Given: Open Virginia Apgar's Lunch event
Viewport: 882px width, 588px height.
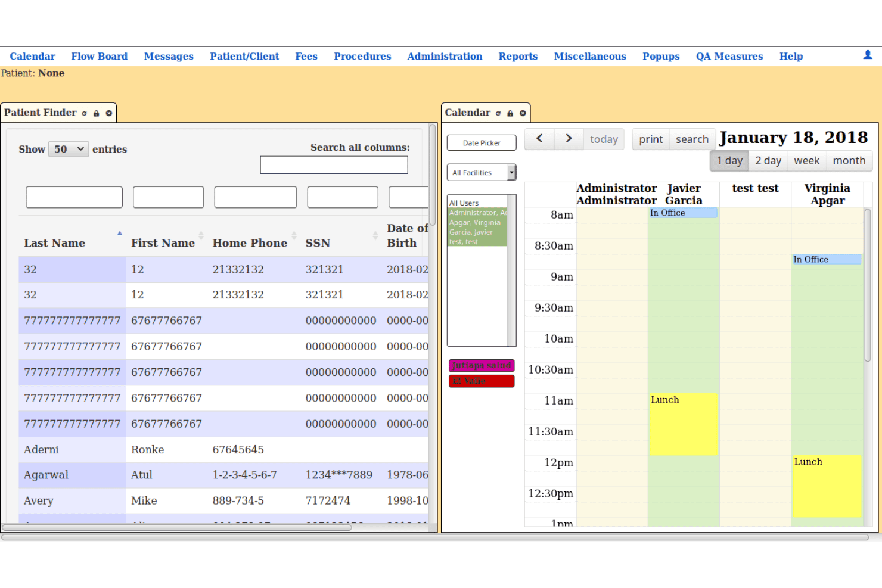Looking at the screenshot, I should click(827, 486).
